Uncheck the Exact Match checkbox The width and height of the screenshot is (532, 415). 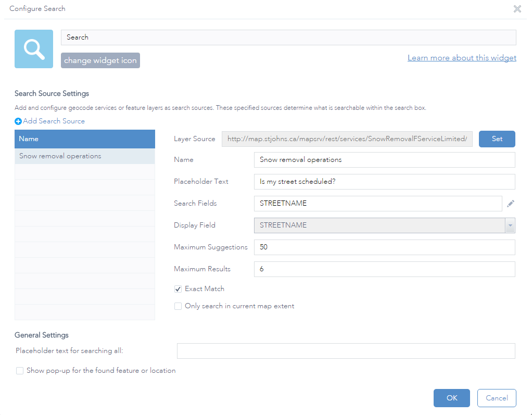pos(178,289)
